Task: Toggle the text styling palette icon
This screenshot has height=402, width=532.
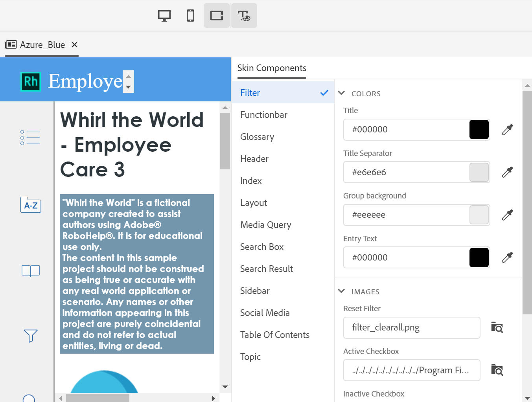Action: pos(244,16)
